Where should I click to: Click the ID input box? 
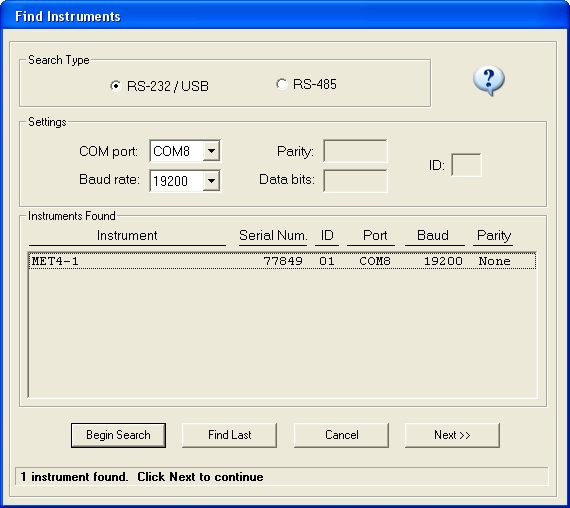point(466,165)
